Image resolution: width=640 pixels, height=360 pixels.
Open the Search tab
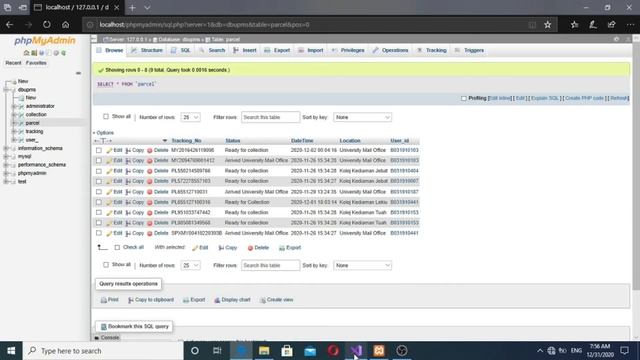point(212,50)
